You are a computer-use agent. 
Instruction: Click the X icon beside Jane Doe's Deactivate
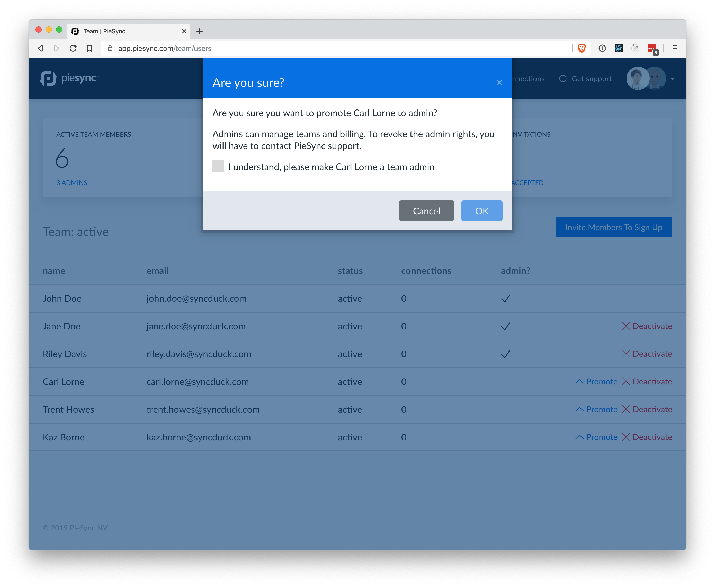point(626,326)
